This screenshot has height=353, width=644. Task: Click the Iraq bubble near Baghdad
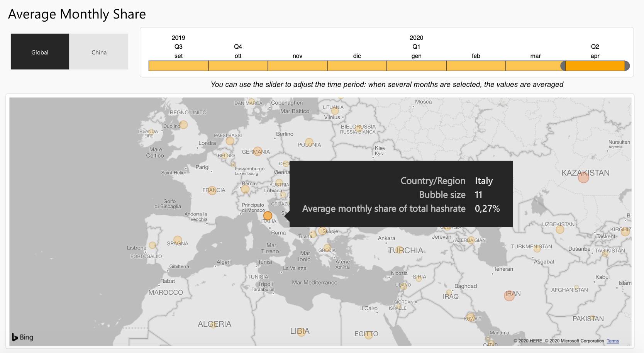(449, 293)
